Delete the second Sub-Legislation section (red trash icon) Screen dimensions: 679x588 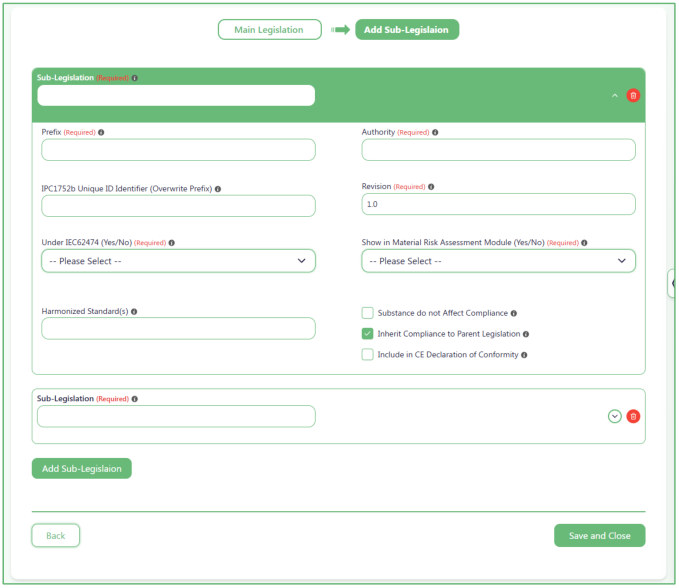pyautogui.click(x=633, y=416)
